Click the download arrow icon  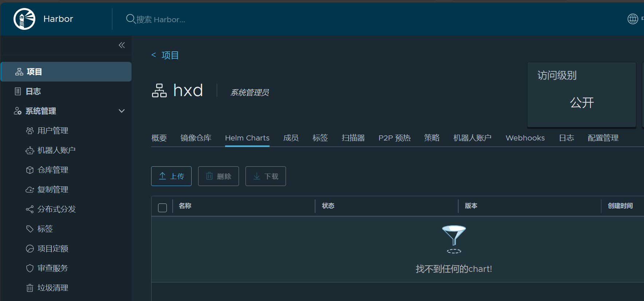pyautogui.click(x=257, y=176)
